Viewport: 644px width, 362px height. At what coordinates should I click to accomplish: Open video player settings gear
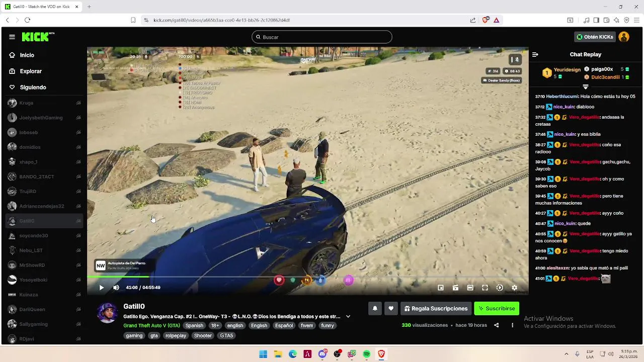(x=514, y=288)
